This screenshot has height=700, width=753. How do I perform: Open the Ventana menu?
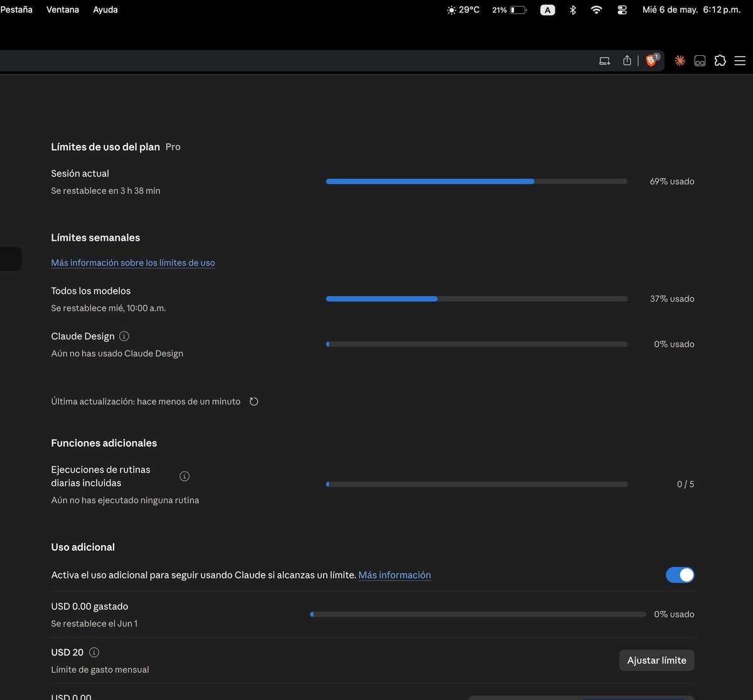(x=63, y=10)
